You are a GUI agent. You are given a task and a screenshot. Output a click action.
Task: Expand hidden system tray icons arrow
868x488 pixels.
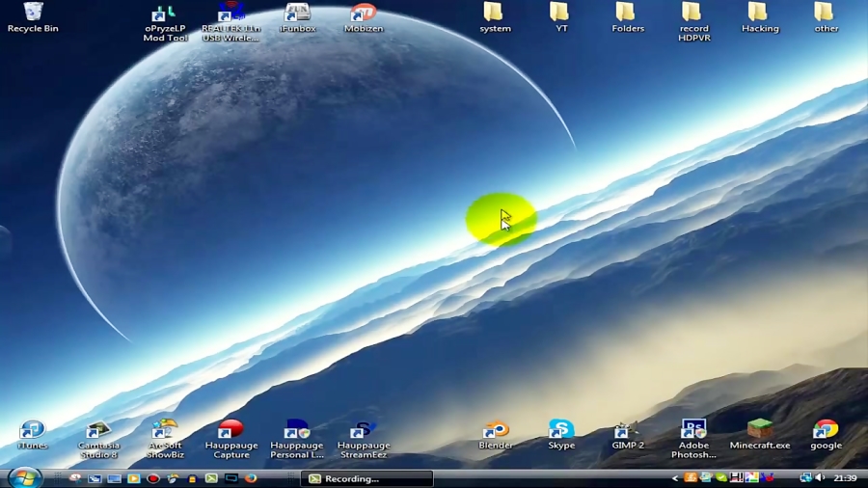tap(675, 478)
